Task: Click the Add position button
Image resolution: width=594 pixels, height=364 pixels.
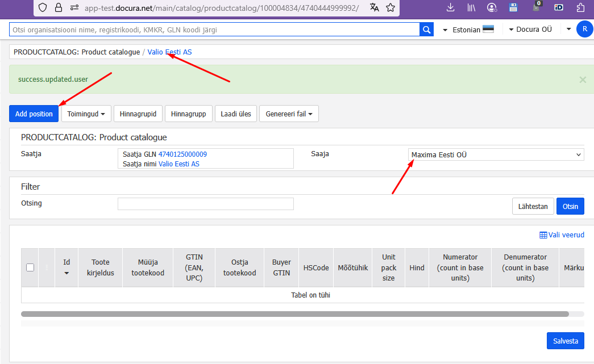Action: 34,114
